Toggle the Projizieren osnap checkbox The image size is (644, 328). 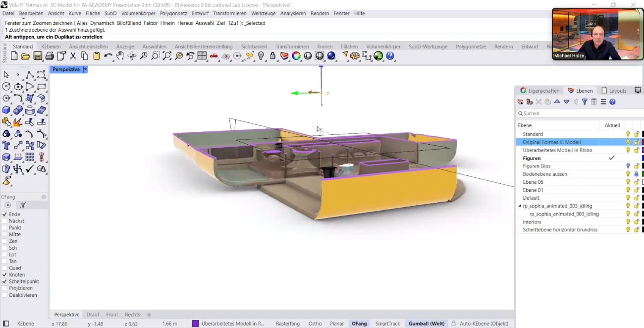pos(4,288)
